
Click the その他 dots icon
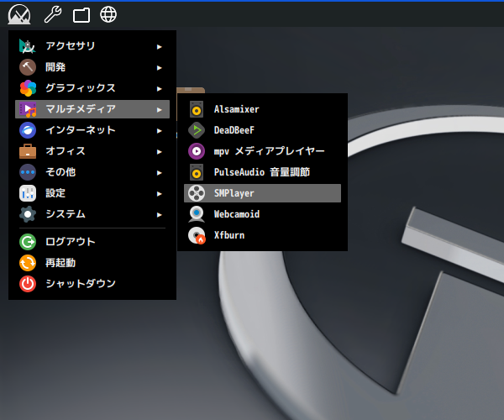click(28, 172)
